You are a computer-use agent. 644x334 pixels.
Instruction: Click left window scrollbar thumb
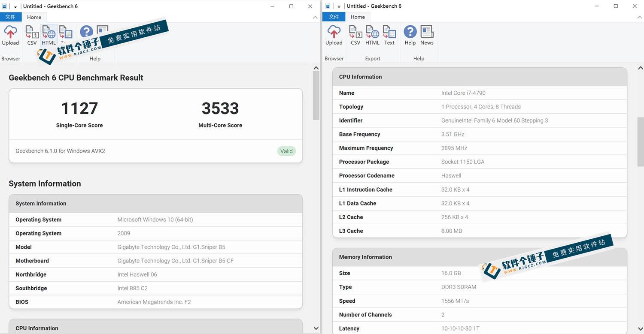coord(316,95)
